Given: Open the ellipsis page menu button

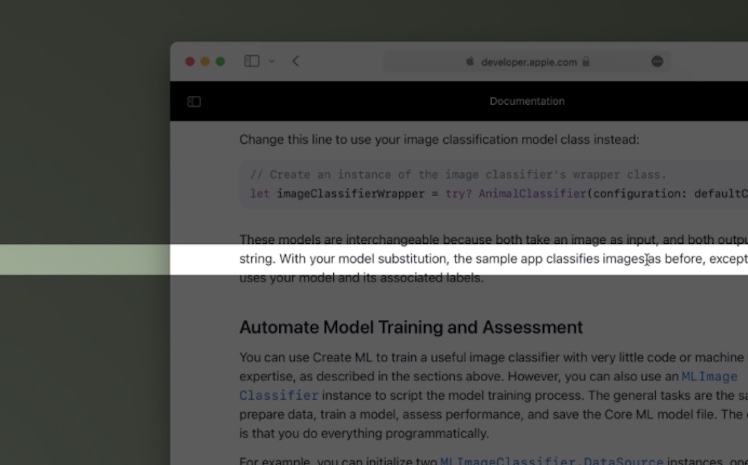Looking at the screenshot, I should pos(657,61).
